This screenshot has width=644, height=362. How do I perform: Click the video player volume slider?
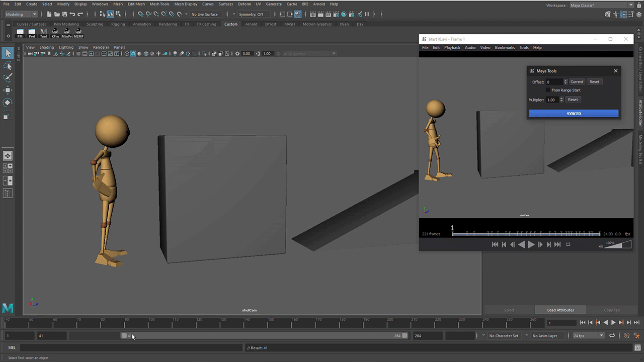tap(618, 244)
